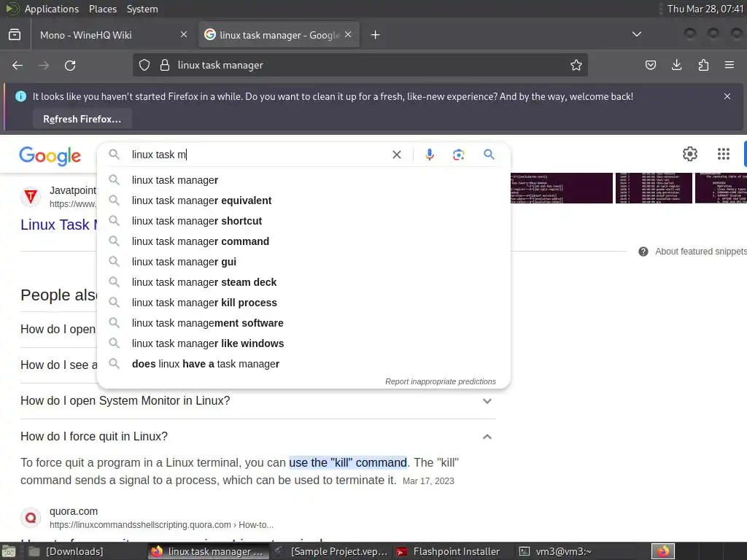The image size is (747, 560).
Task: Bookmark this page with the star icon
Action: click(576, 65)
